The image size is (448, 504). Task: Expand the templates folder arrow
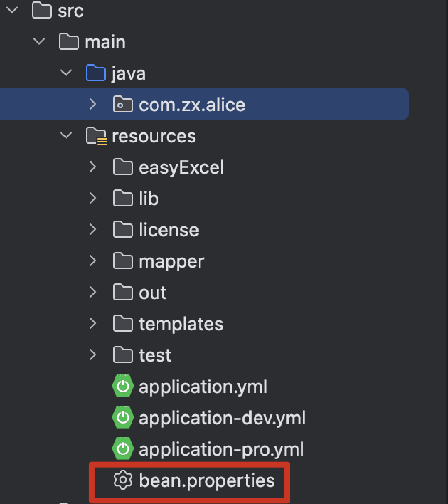[93, 324]
